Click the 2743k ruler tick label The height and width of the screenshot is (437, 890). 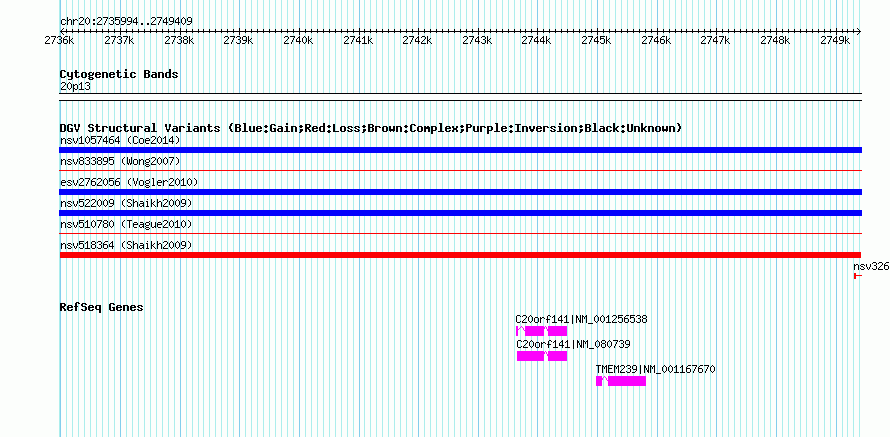477,40
